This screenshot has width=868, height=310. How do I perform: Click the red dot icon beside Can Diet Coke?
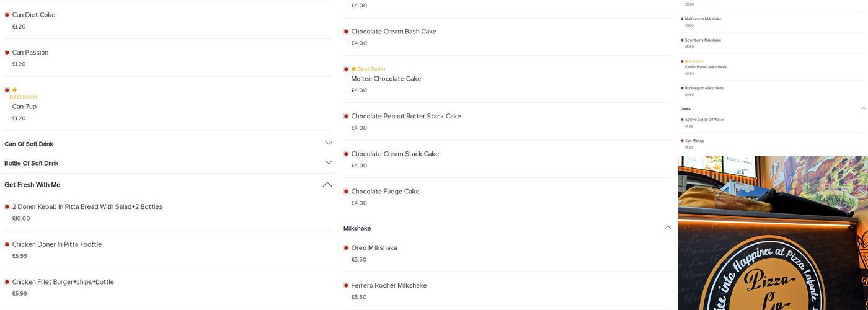point(7,15)
